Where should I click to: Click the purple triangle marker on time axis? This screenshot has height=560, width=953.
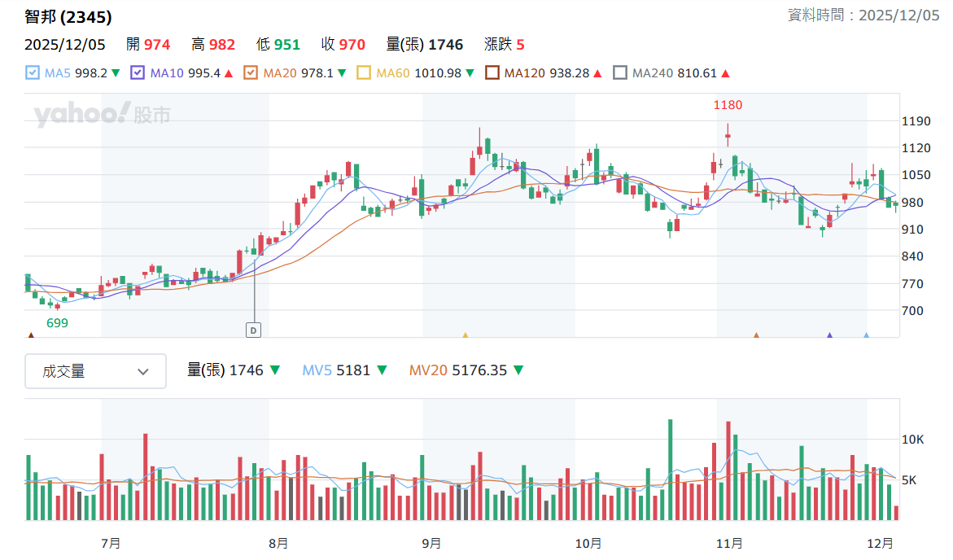pos(829,335)
